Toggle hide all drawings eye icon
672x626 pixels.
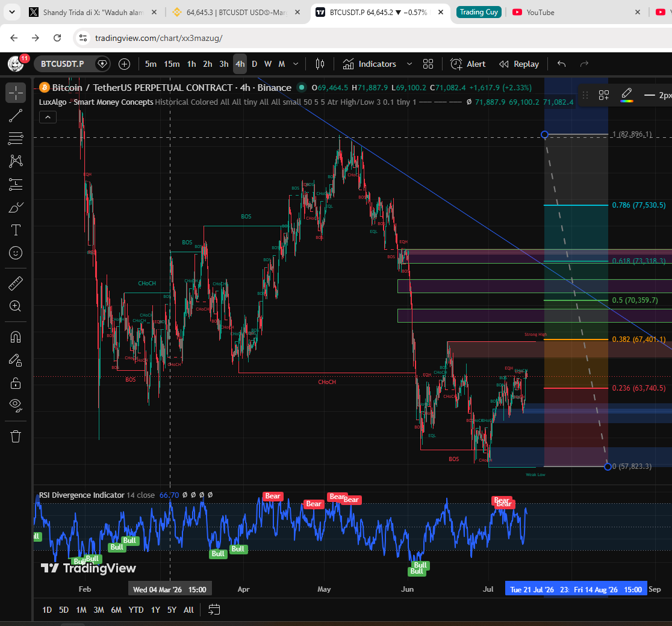16,405
